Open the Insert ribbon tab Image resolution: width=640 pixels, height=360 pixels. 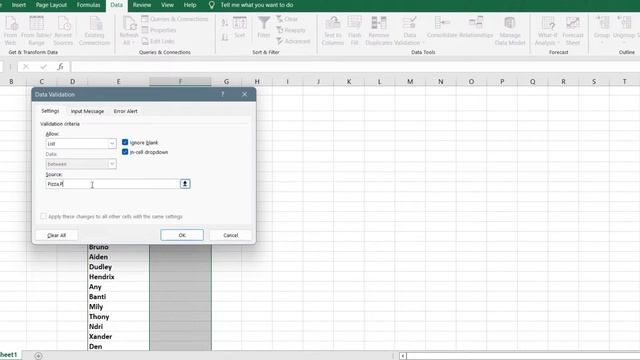click(19, 5)
